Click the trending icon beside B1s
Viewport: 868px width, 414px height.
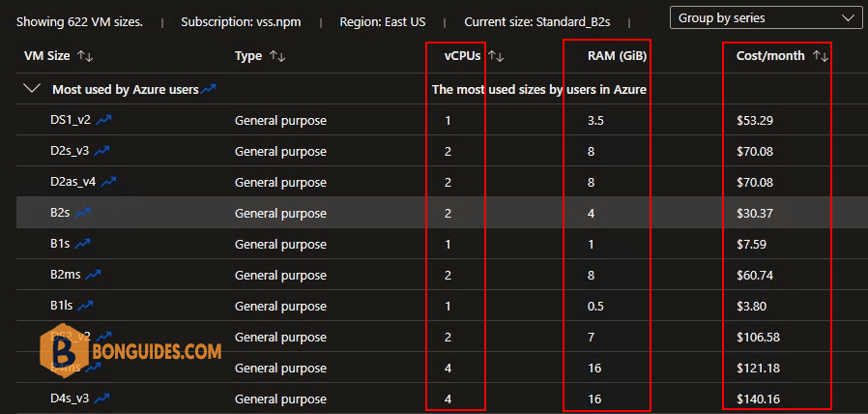coord(82,244)
